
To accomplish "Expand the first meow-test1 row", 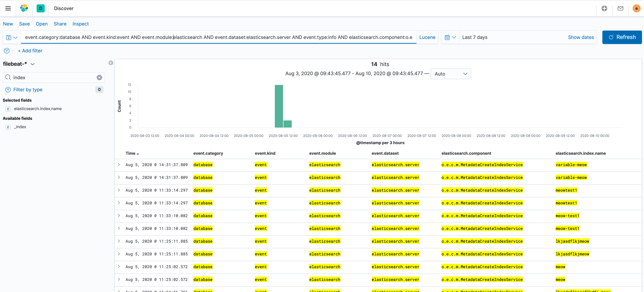I will 119,215.
